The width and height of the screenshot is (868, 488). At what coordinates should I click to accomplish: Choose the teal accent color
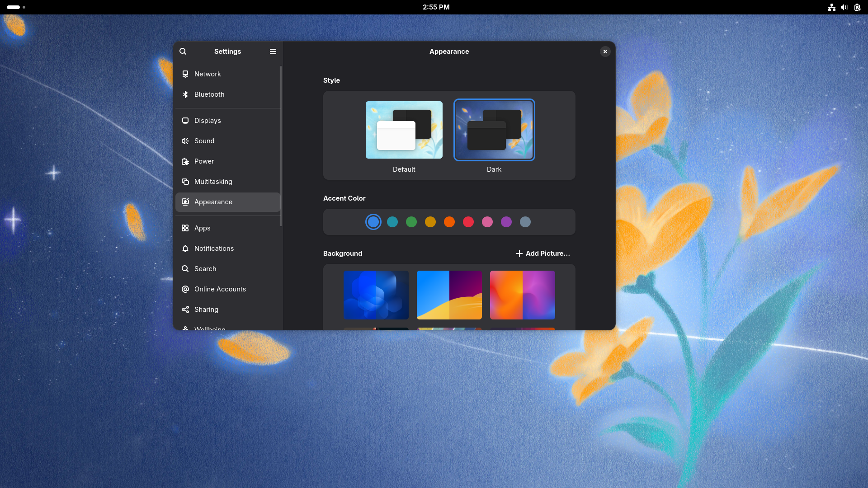point(392,222)
